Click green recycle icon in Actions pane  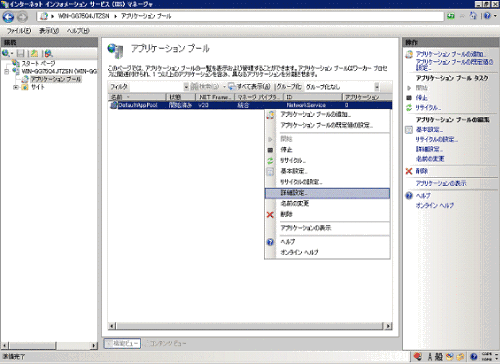pyautogui.click(x=409, y=108)
